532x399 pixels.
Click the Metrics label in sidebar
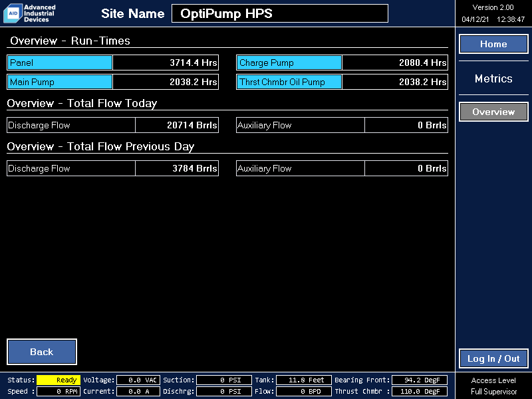pos(493,78)
